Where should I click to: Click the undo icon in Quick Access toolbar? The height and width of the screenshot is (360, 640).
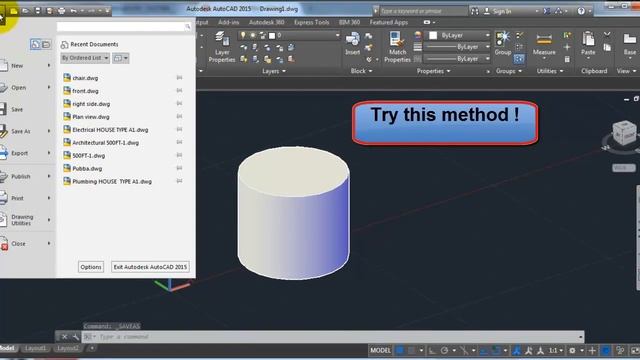73,11
